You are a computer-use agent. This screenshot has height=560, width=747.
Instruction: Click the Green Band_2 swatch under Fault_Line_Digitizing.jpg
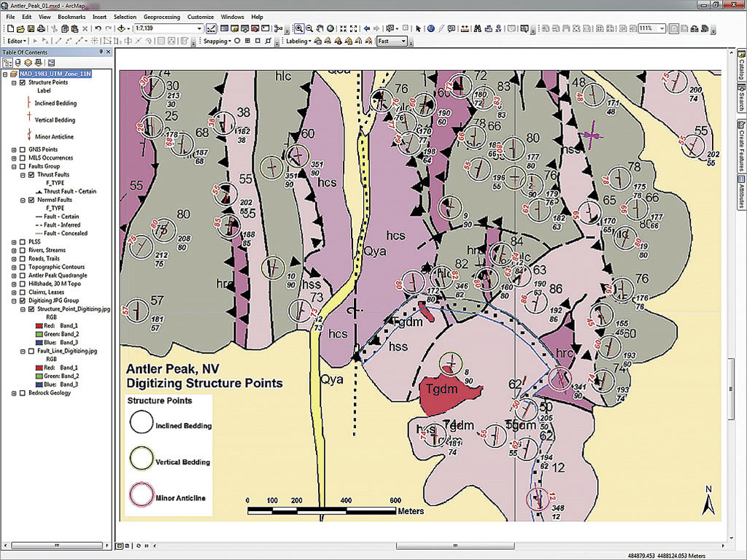pyautogui.click(x=39, y=376)
